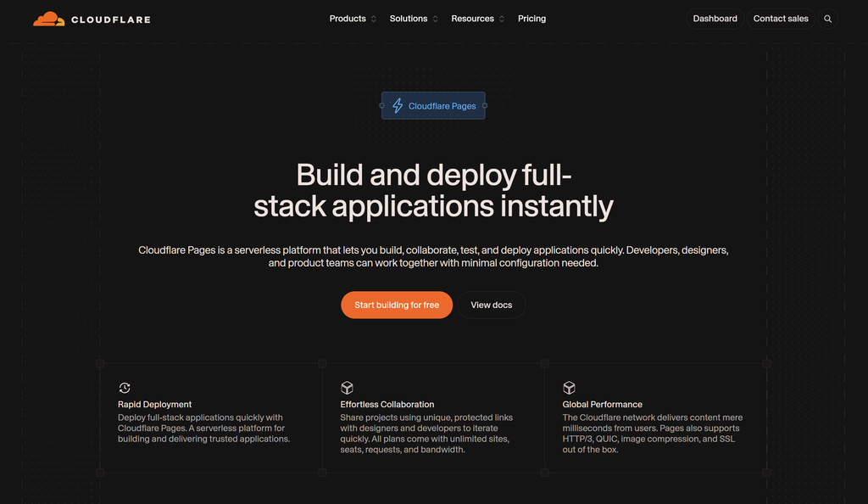
Task: Click the text 'Share projects using unique, protected links'
Action: (426, 417)
